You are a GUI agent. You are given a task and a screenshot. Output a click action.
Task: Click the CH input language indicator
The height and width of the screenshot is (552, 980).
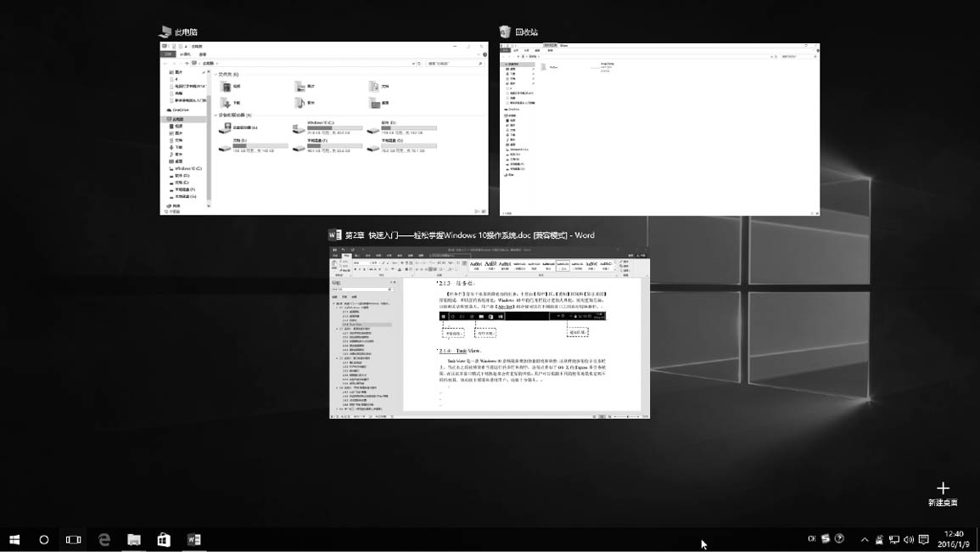click(x=811, y=539)
